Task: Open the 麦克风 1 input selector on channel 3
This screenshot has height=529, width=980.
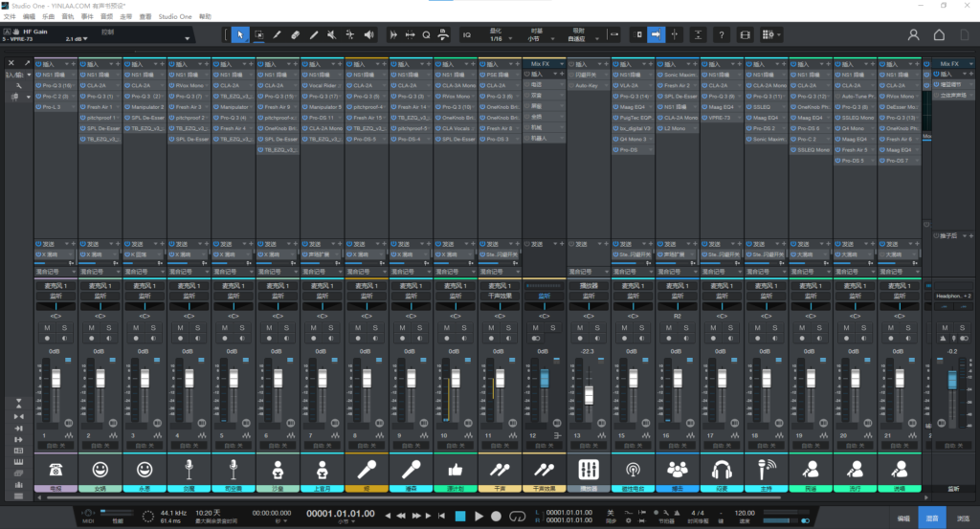Action: [143, 286]
